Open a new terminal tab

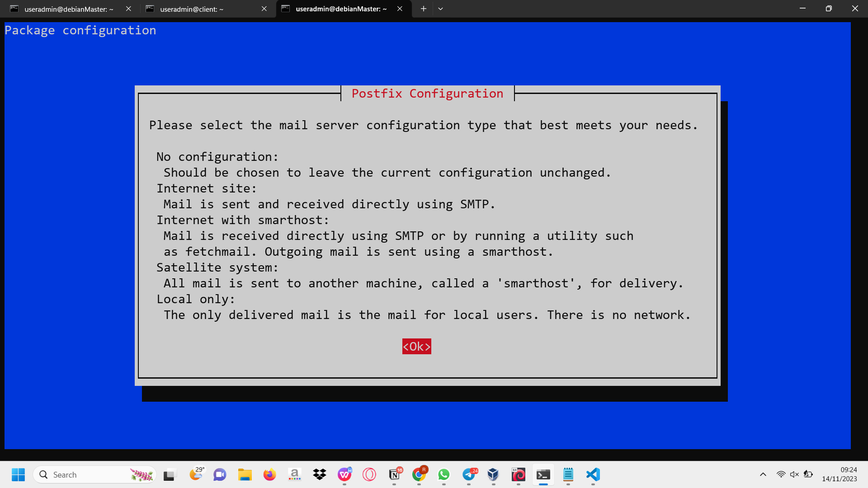(423, 9)
